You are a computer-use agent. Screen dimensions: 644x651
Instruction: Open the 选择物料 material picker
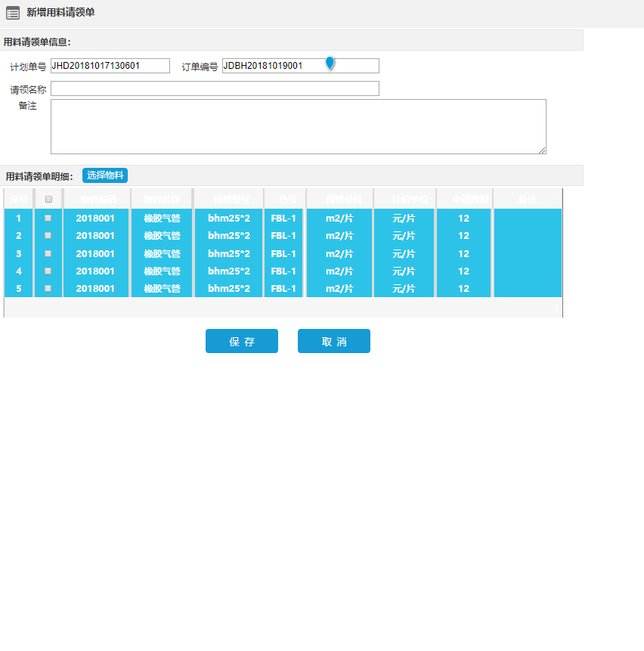[x=105, y=175]
